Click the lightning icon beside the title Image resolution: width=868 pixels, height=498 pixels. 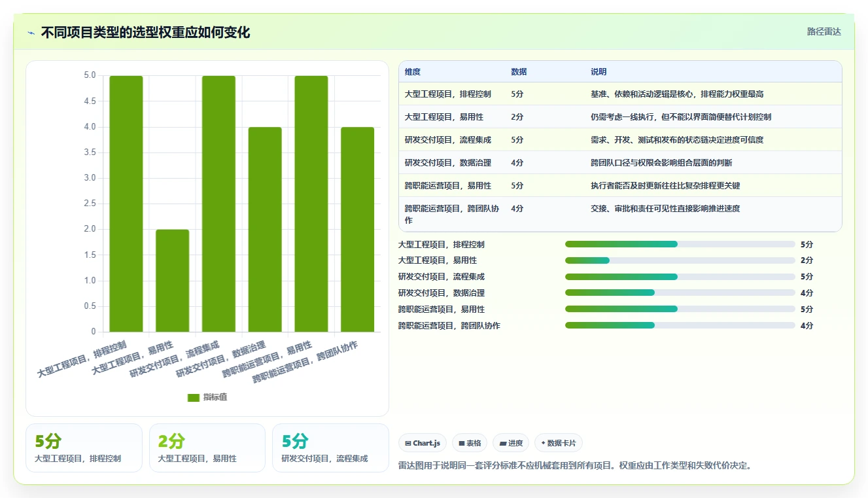(31, 33)
